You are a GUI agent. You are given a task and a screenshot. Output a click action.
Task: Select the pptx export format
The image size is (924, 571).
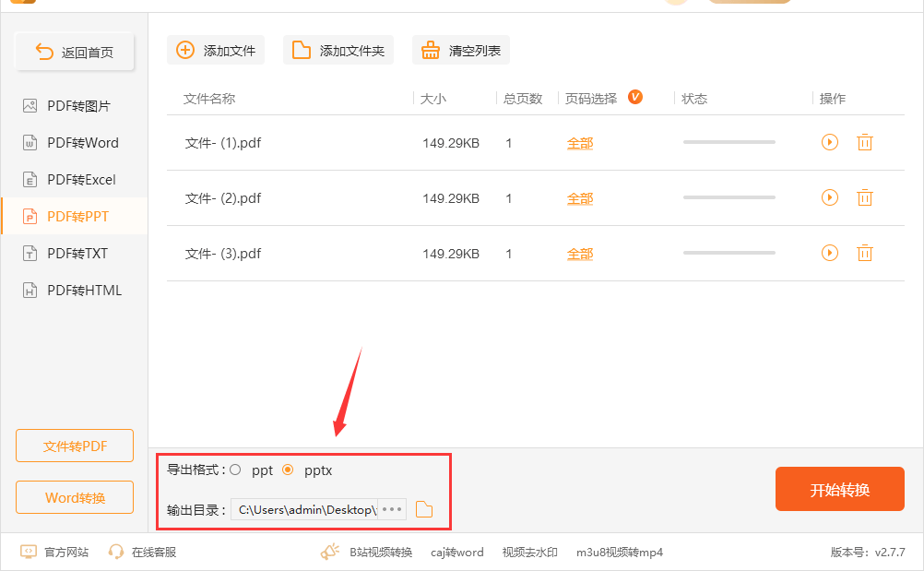coord(288,470)
